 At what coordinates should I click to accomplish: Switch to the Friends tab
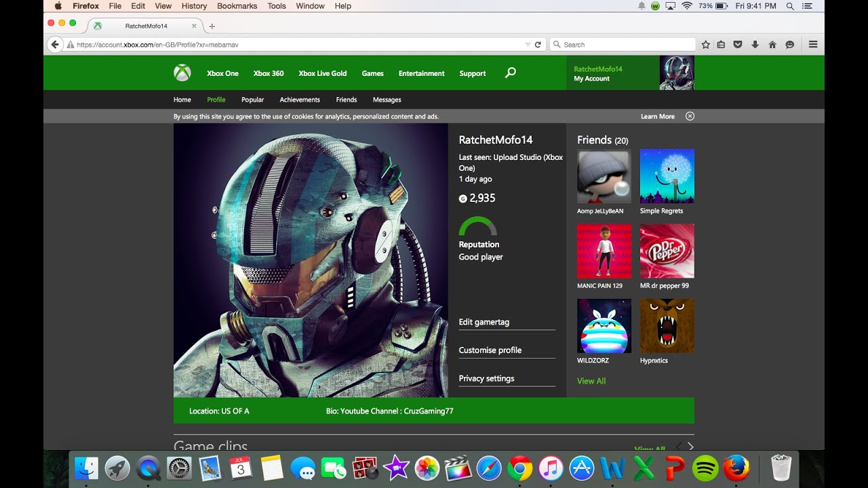[x=347, y=100]
